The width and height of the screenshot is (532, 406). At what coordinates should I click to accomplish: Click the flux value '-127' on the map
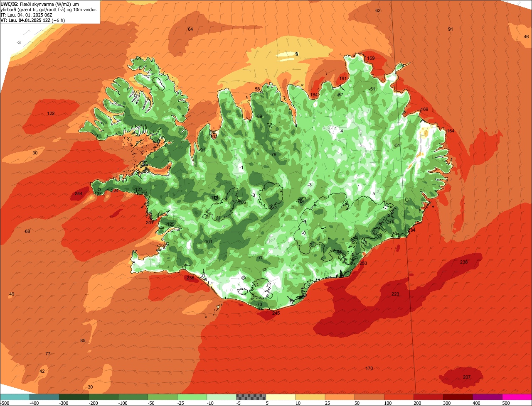tap(138, 189)
